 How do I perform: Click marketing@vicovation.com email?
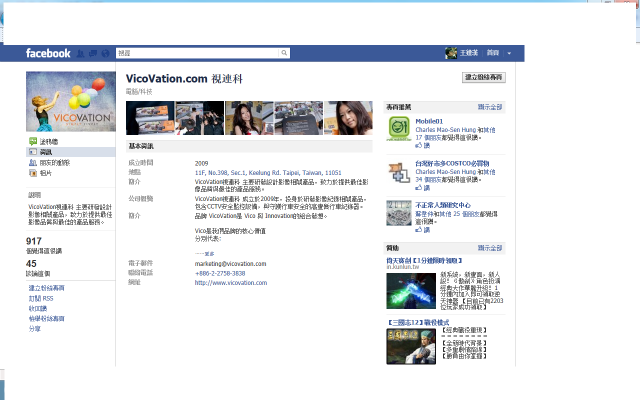coord(231,264)
